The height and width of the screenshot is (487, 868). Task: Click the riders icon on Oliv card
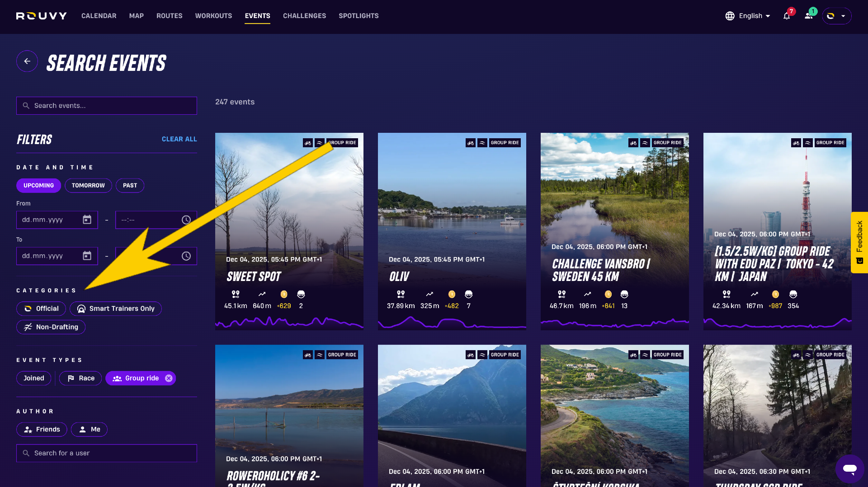pos(469,294)
